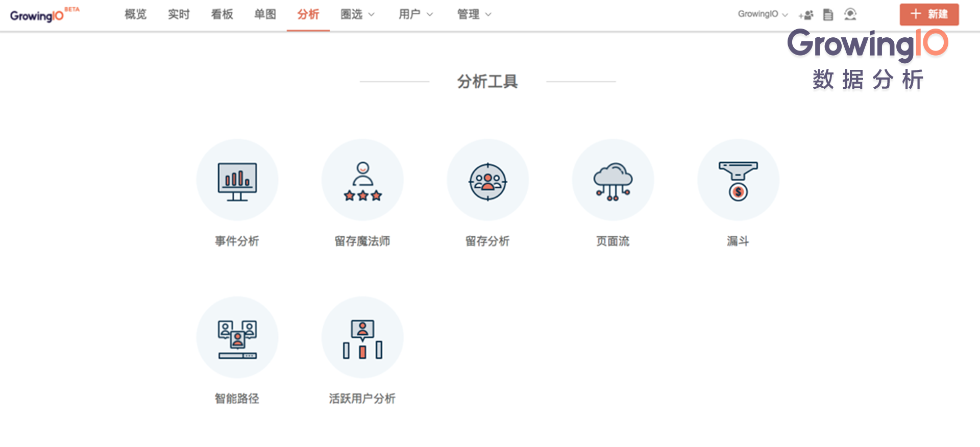
Task: Expand the 用户 dropdown menu
Action: click(x=415, y=14)
